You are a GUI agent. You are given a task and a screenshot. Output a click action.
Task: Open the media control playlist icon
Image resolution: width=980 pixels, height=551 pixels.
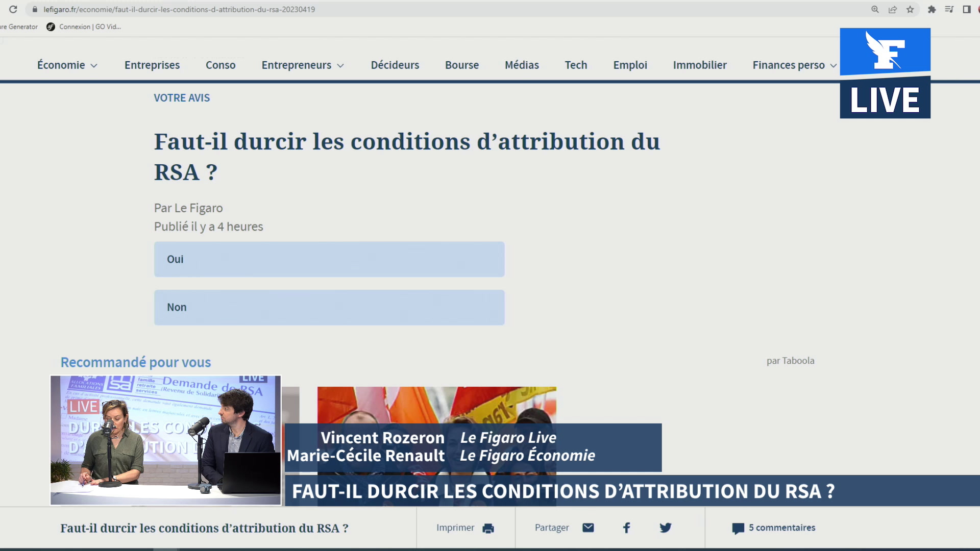pyautogui.click(x=949, y=9)
